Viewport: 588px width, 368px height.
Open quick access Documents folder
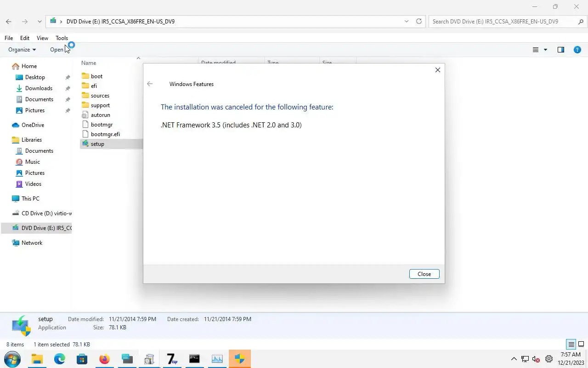(x=39, y=99)
